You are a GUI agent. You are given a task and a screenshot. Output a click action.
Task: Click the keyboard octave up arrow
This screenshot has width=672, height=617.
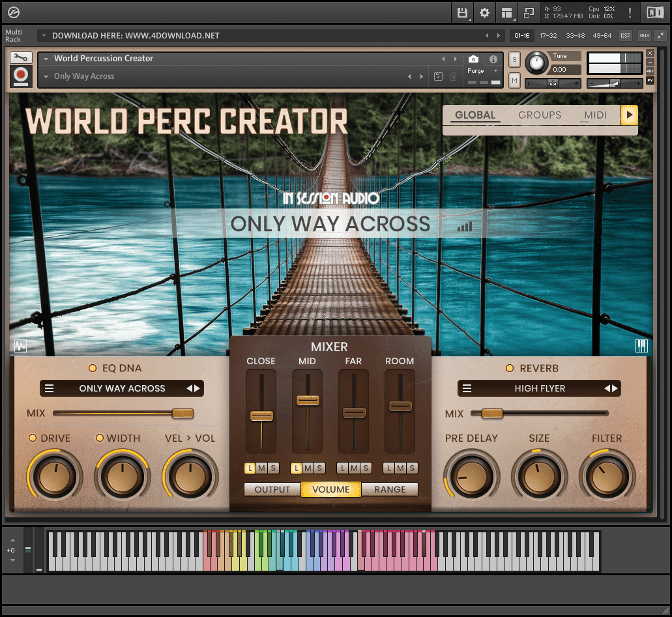pos(12,540)
